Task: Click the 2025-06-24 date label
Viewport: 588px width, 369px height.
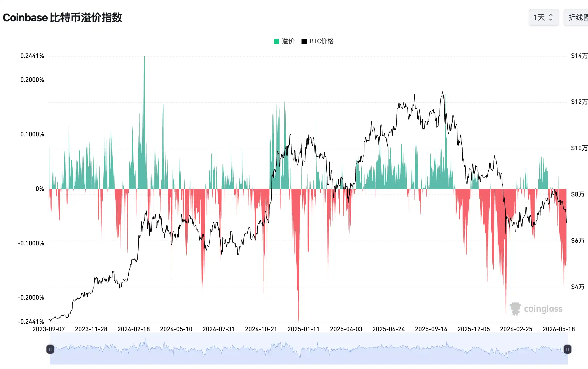Action: [x=389, y=329]
